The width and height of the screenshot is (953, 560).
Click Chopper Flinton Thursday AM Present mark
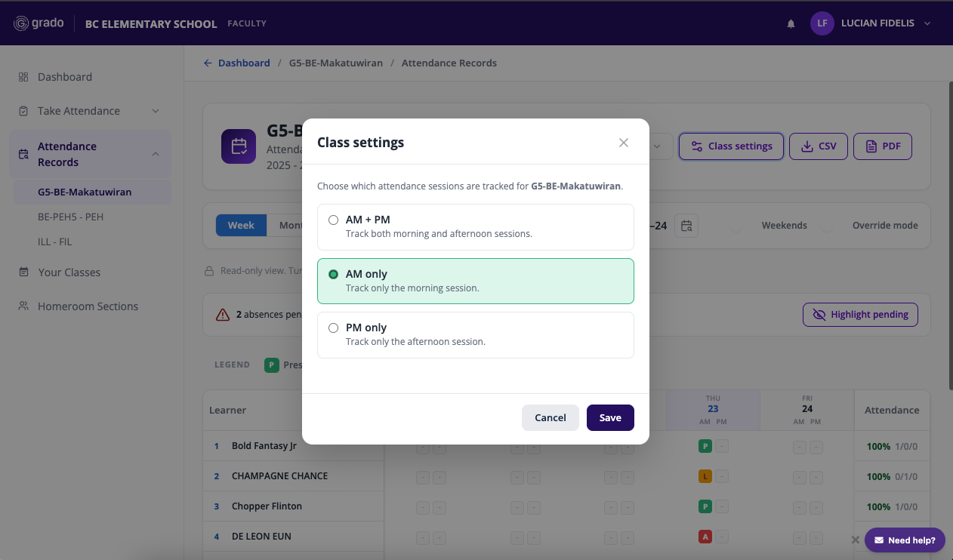(x=705, y=506)
